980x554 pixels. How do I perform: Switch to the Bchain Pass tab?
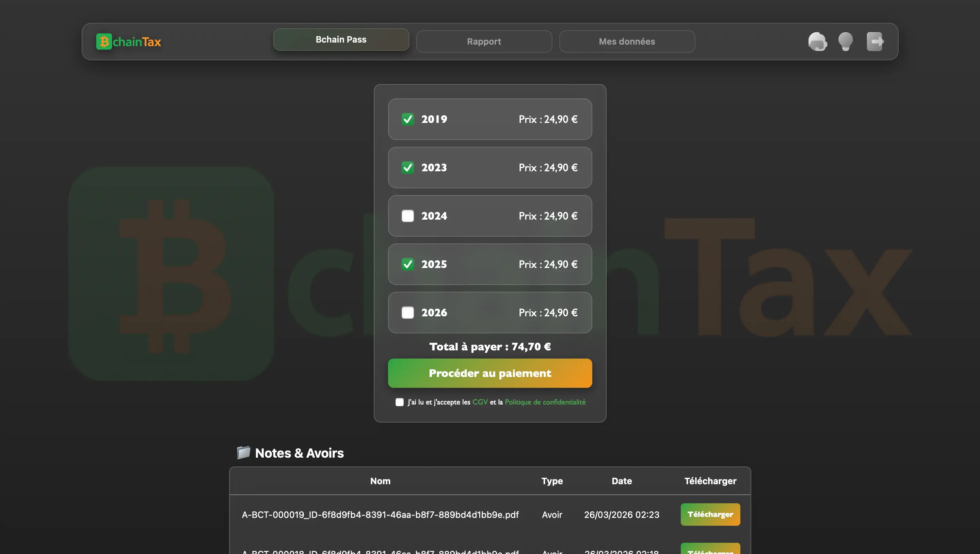click(341, 39)
